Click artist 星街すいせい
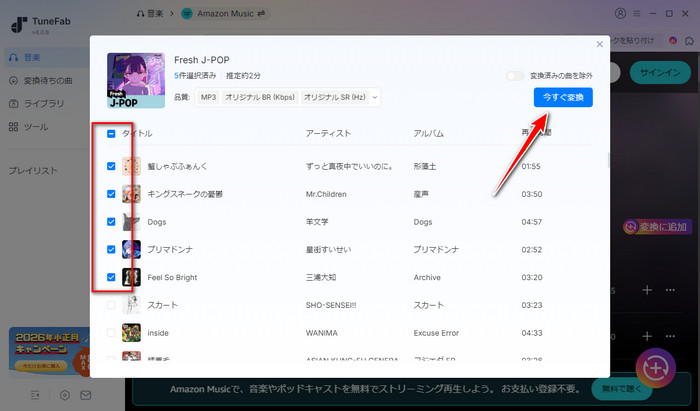 pos(328,249)
